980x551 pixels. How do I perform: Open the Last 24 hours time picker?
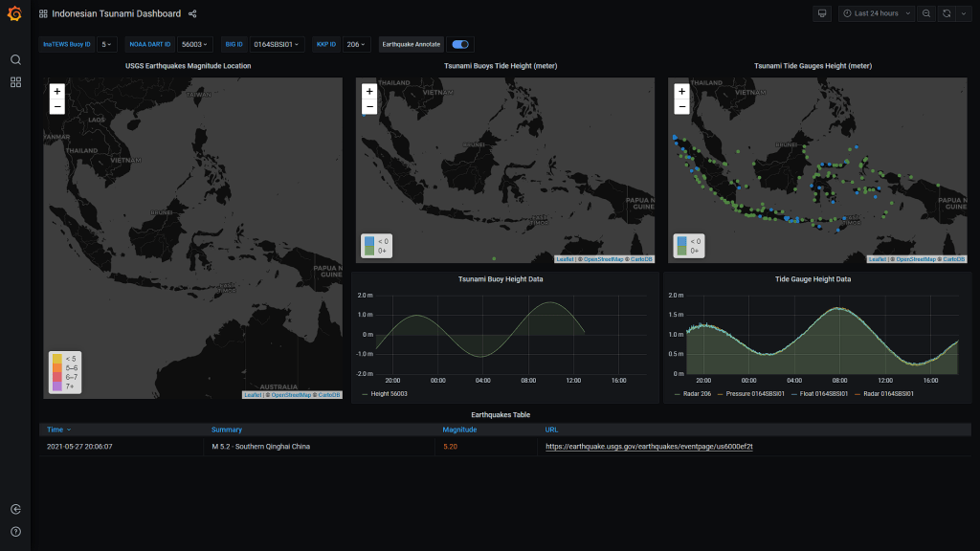tap(876, 13)
